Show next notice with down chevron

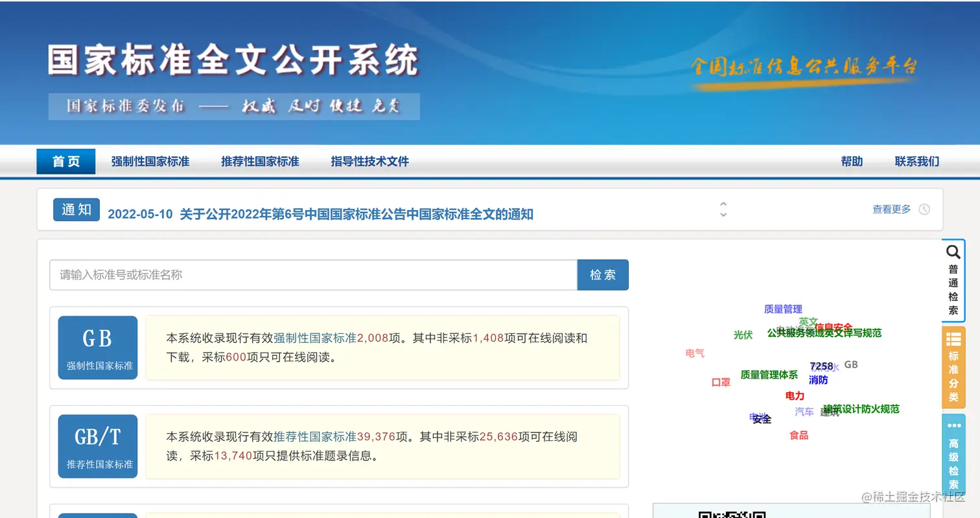coord(723,215)
